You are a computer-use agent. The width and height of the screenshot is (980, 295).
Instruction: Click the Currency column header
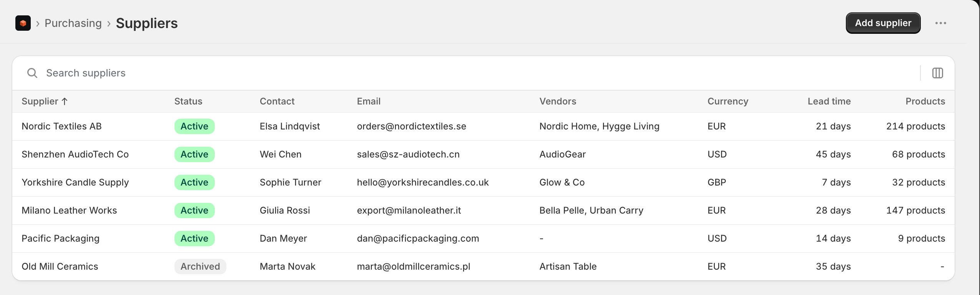pyautogui.click(x=728, y=101)
